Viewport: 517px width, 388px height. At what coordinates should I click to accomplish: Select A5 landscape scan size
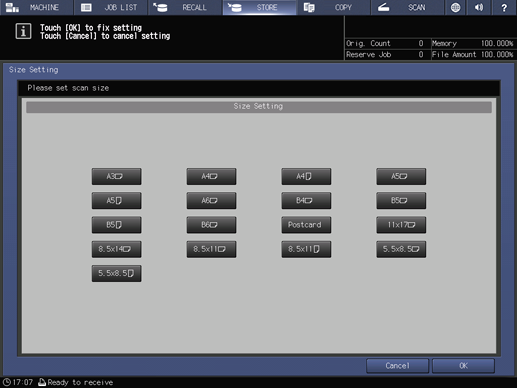[x=401, y=176]
